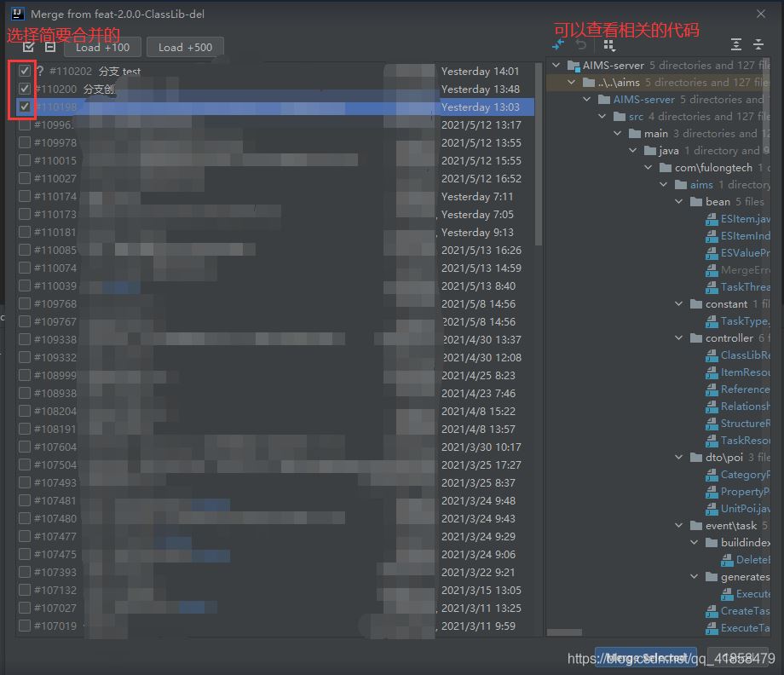Collapse the bean folder node

coord(679,201)
